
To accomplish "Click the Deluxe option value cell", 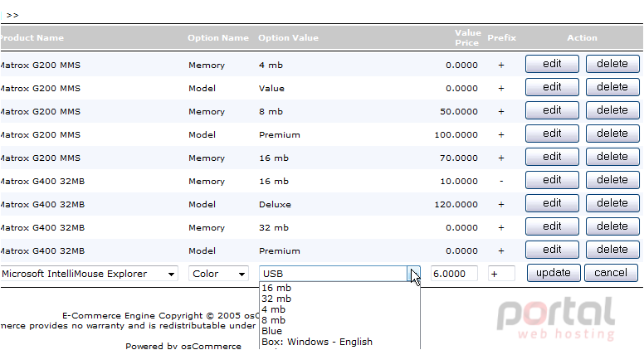I will pos(275,204).
